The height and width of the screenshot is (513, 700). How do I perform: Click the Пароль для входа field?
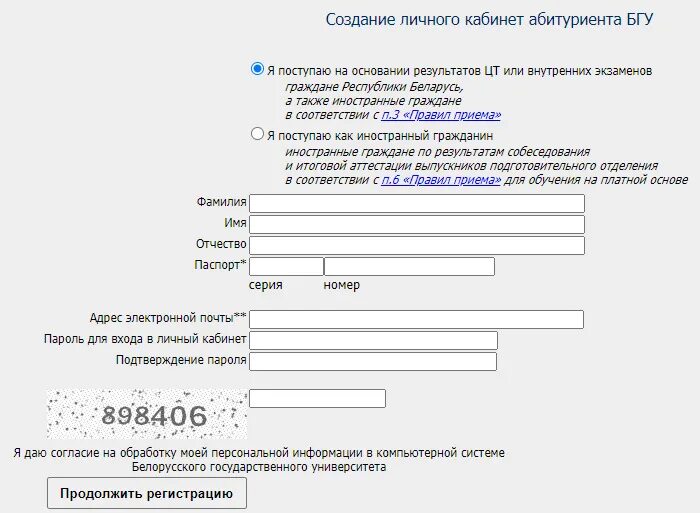(373, 340)
